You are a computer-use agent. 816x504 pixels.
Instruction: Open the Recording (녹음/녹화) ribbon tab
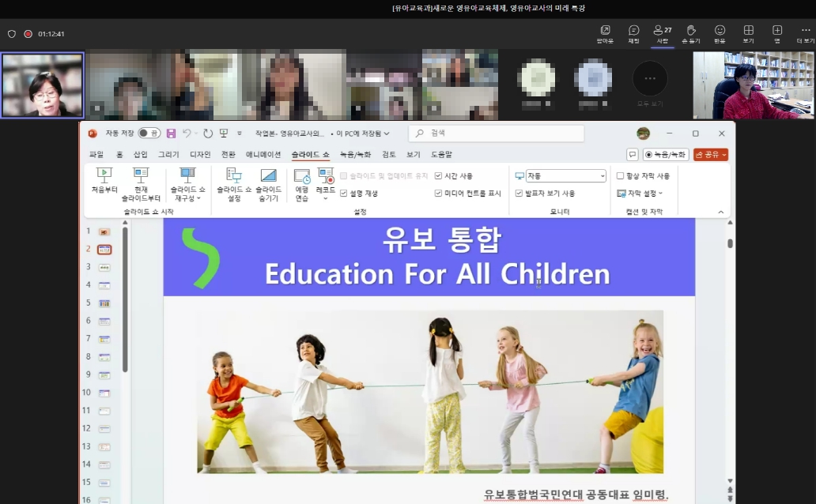356,155
